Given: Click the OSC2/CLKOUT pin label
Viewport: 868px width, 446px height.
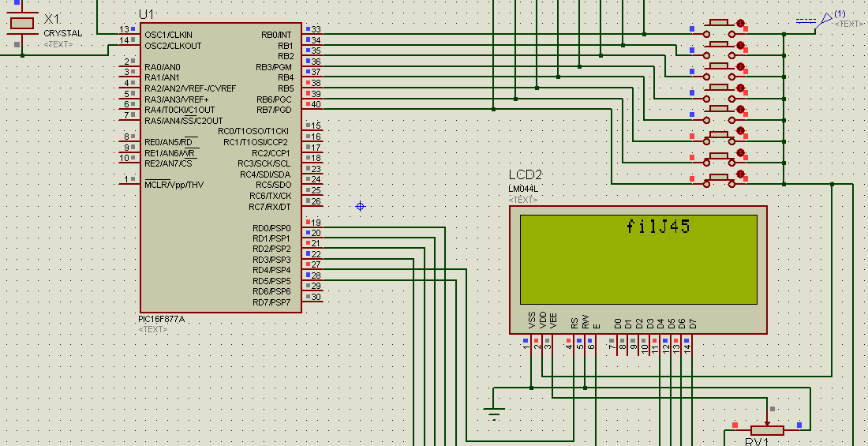Looking at the screenshot, I should tap(173, 46).
